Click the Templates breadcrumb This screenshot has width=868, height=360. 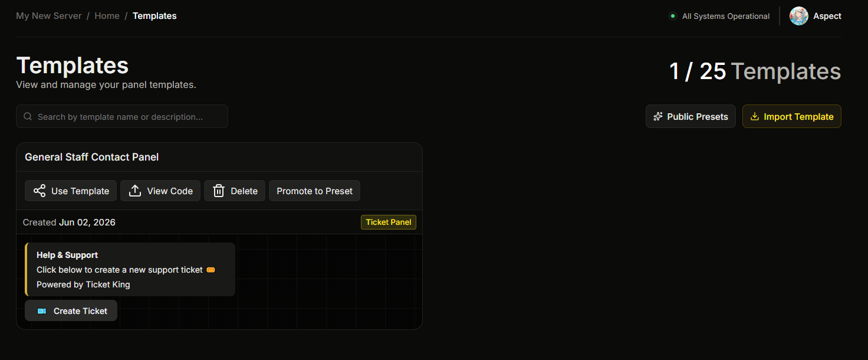tap(154, 16)
